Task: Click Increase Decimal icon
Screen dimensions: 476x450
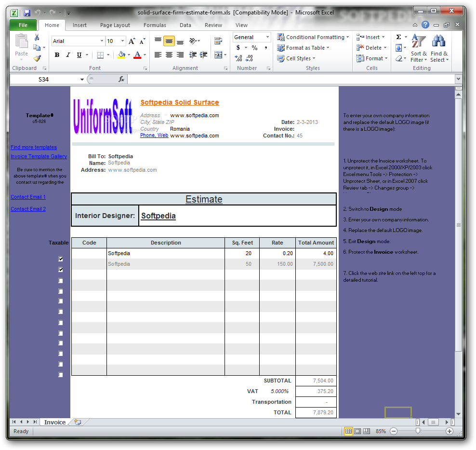Action: tap(238, 58)
